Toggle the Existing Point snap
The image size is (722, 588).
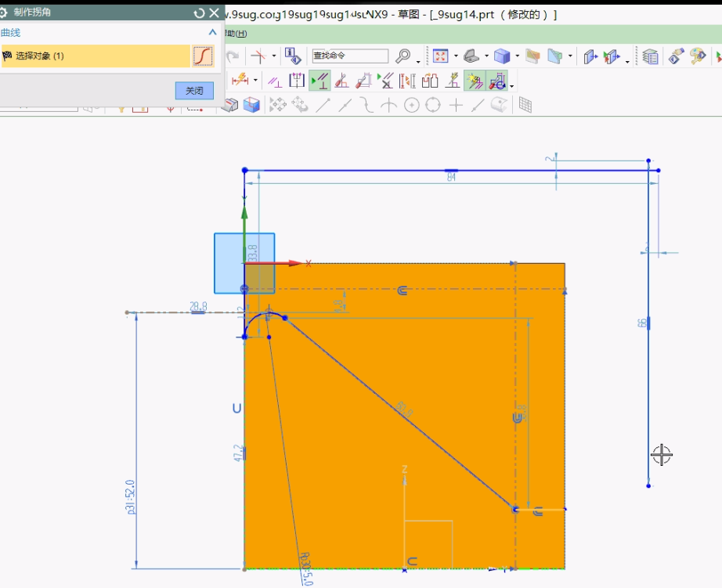pos(456,106)
